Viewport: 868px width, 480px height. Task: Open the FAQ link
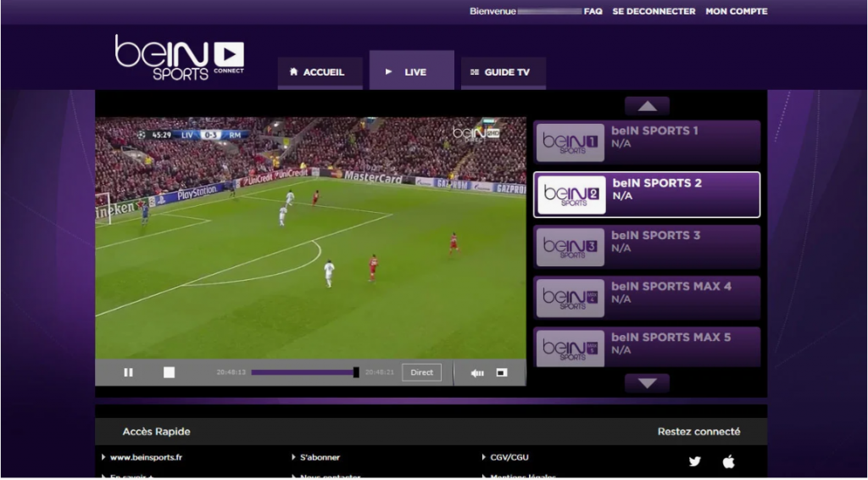[x=593, y=11]
